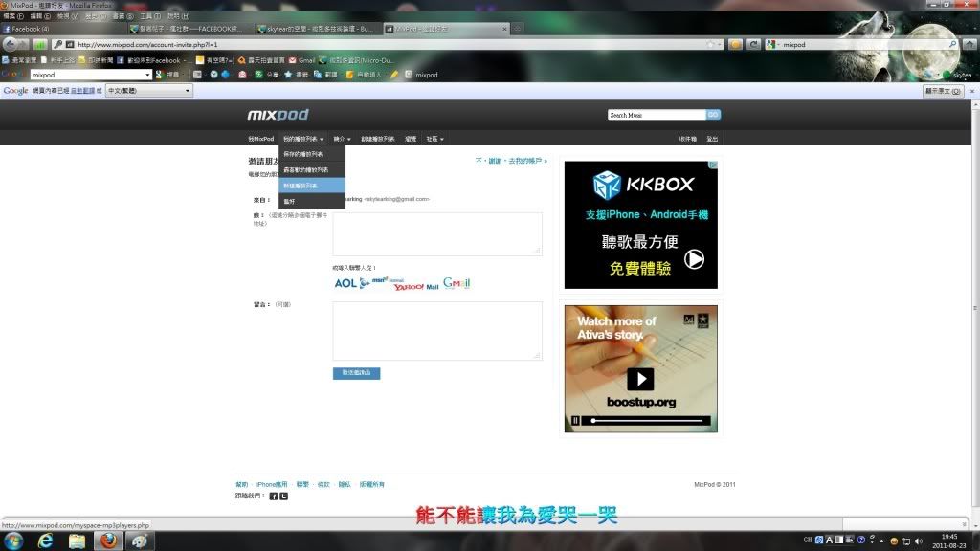Click the mixpod button at the Google Toolbar's end
Viewport: 980px width, 551px height.
[x=422, y=75]
